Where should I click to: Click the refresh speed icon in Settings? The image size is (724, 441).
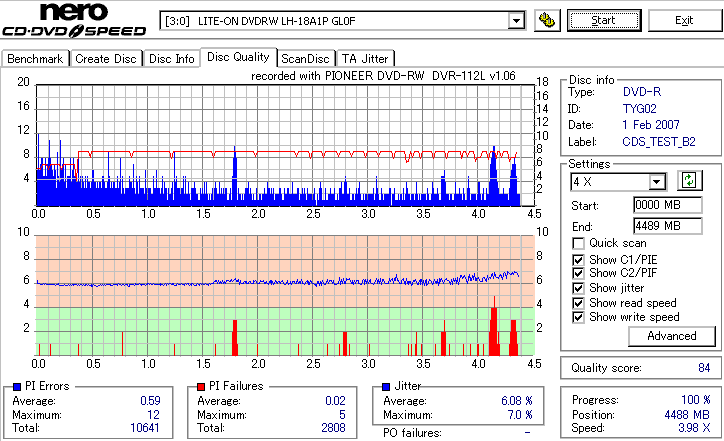click(x=689, y=181)
